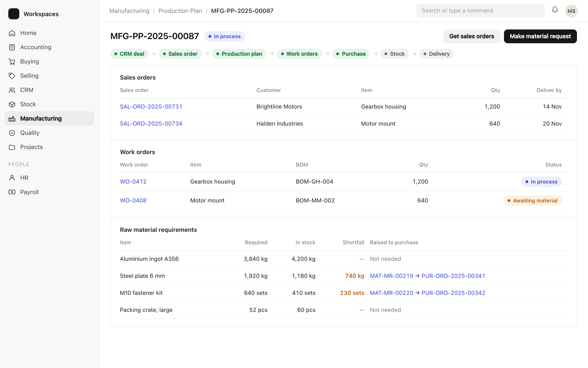Select the Delivery stage pill
The height and width of the screenshot is (368, 588).
click(437, 54)
